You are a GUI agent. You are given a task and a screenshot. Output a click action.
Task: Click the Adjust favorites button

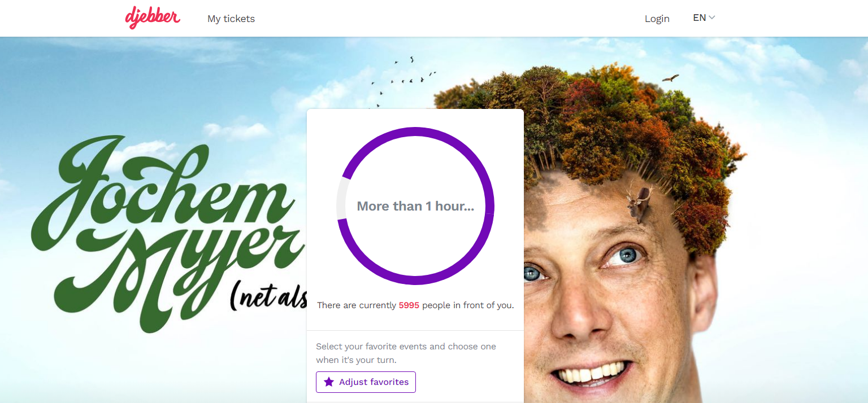coord(366,382)
